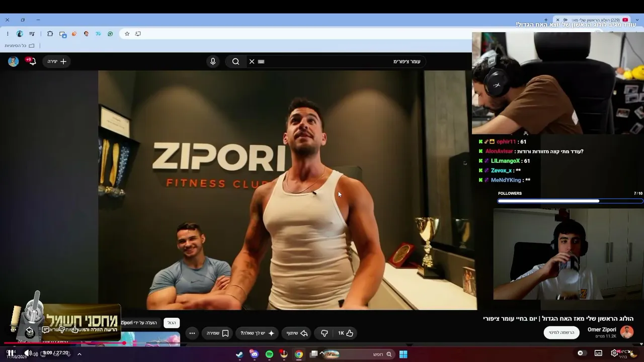
Task: Open Chrome media controls (music note icon)
Action: point(32,34)
